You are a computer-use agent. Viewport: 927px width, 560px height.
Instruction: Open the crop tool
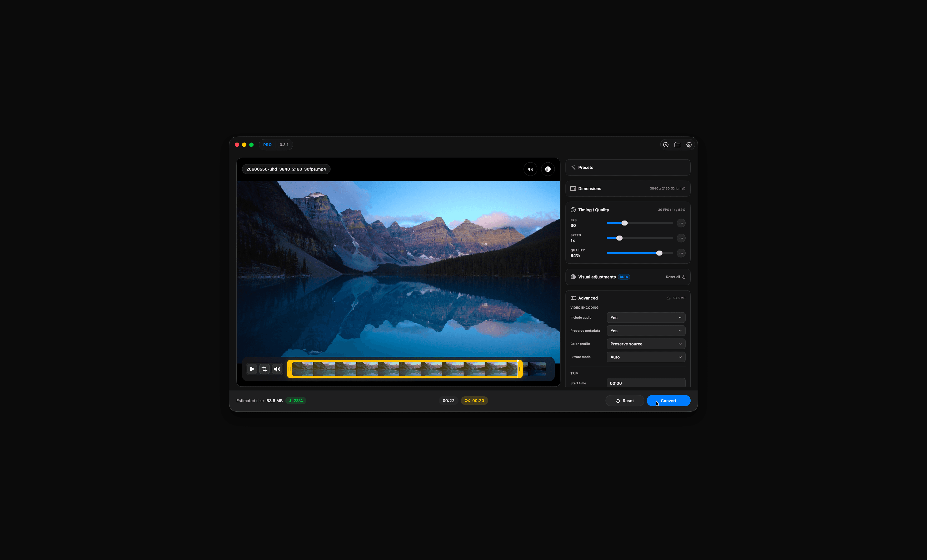coord(264,369)
